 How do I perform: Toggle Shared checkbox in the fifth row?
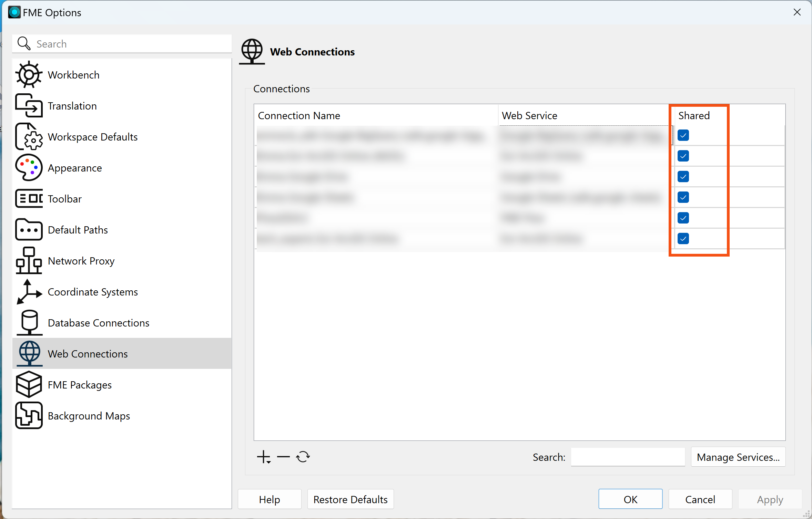[683, 218]
